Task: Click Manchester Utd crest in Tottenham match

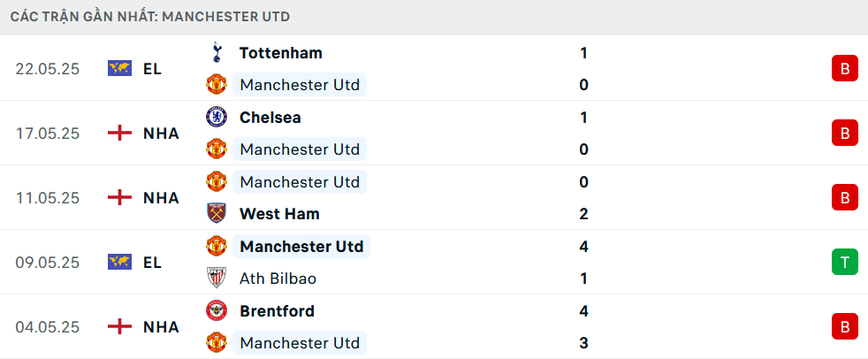Action: [217, 85]
